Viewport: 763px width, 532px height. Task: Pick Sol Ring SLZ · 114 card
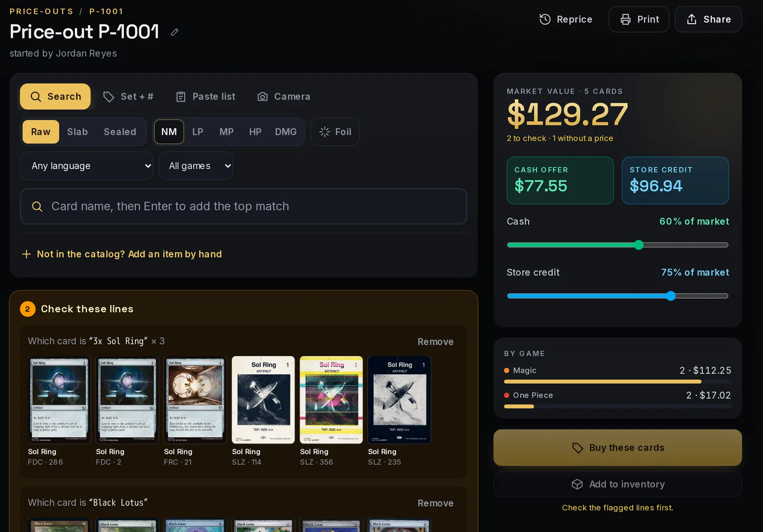point(263,412)
